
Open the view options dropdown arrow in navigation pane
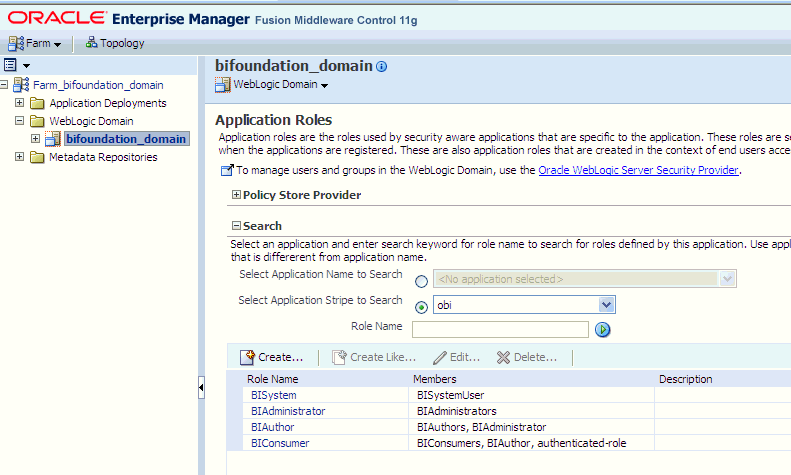(x=26, y=66)
